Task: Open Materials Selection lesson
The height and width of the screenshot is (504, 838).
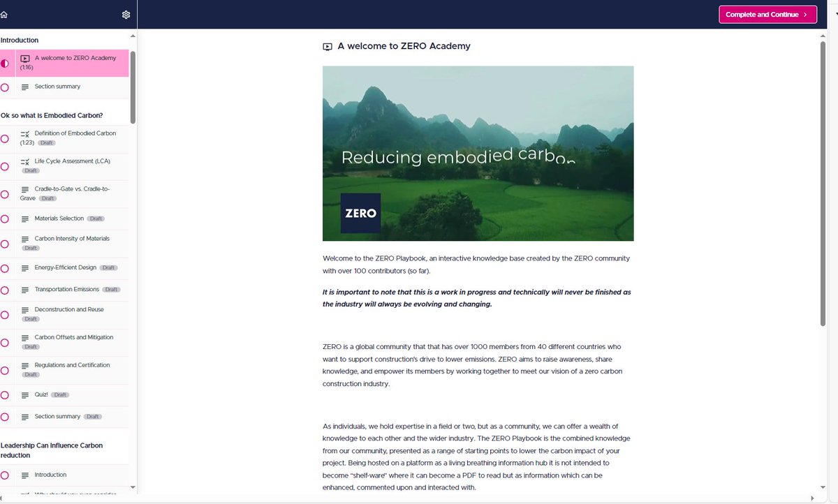Action: point(64,219)
